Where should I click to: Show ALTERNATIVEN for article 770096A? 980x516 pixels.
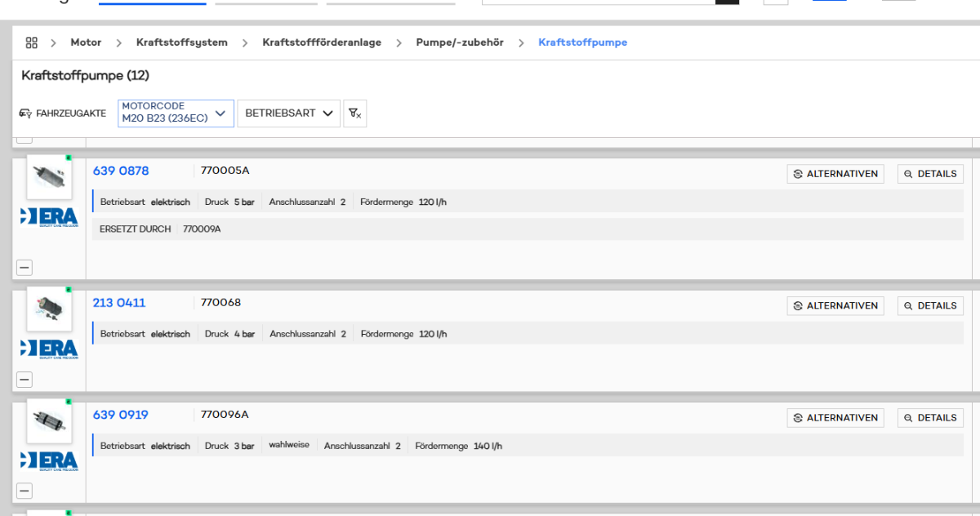tap(835, 417)
